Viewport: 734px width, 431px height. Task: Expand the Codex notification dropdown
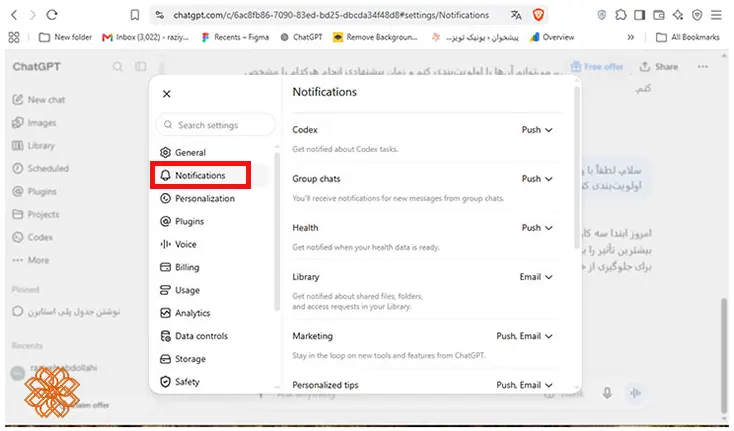click(x=537, y=130)
